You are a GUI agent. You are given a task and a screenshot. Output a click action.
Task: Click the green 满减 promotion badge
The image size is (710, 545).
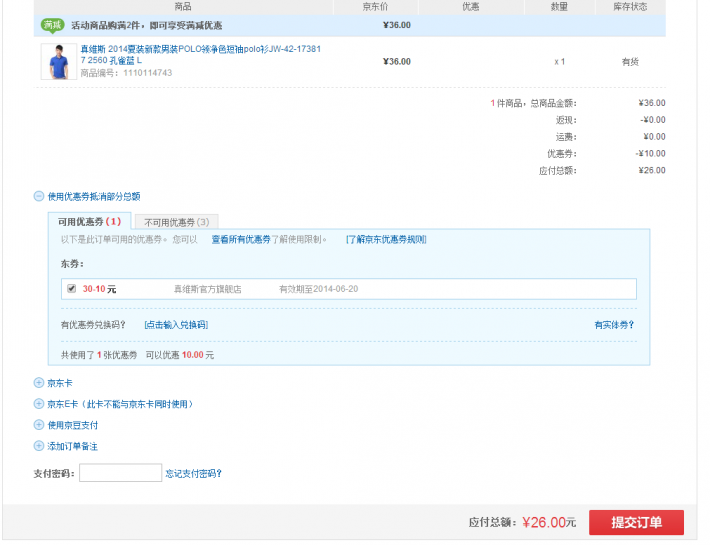point(53,25)
